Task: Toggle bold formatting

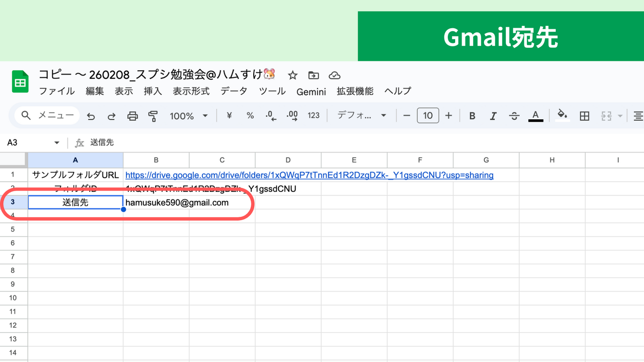Action: [x=472, y=116]
